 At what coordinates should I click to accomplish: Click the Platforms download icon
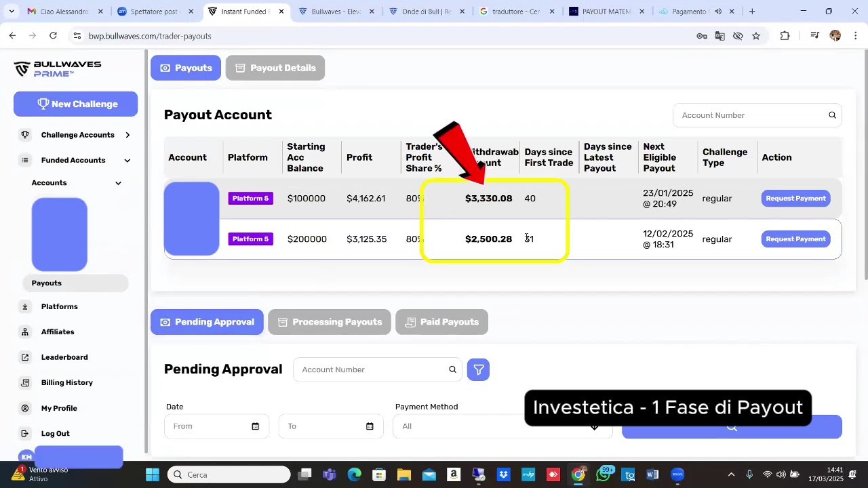point(25,307)
